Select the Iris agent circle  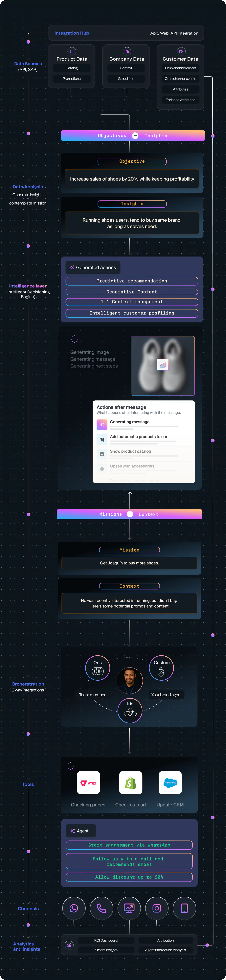tap(130, 710)
